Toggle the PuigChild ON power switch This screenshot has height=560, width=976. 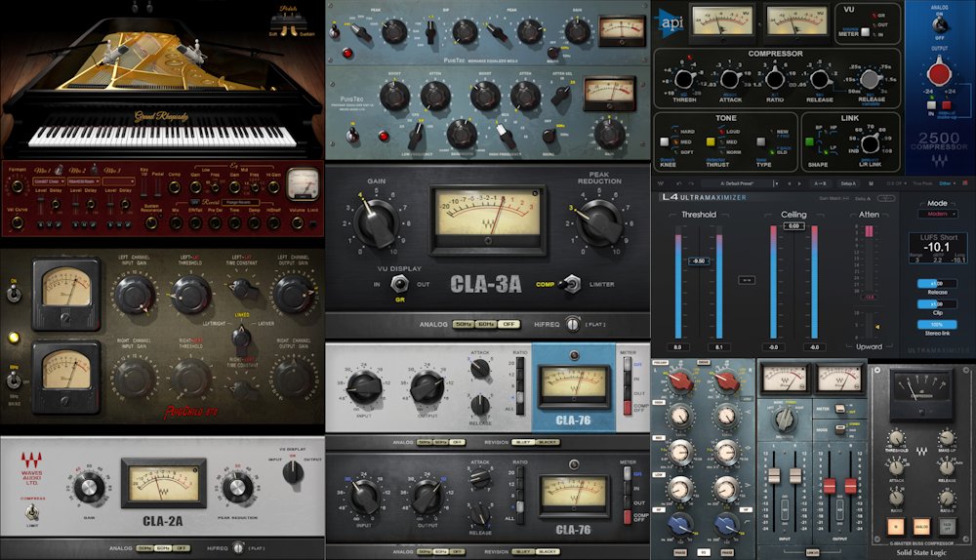(13, 293)
